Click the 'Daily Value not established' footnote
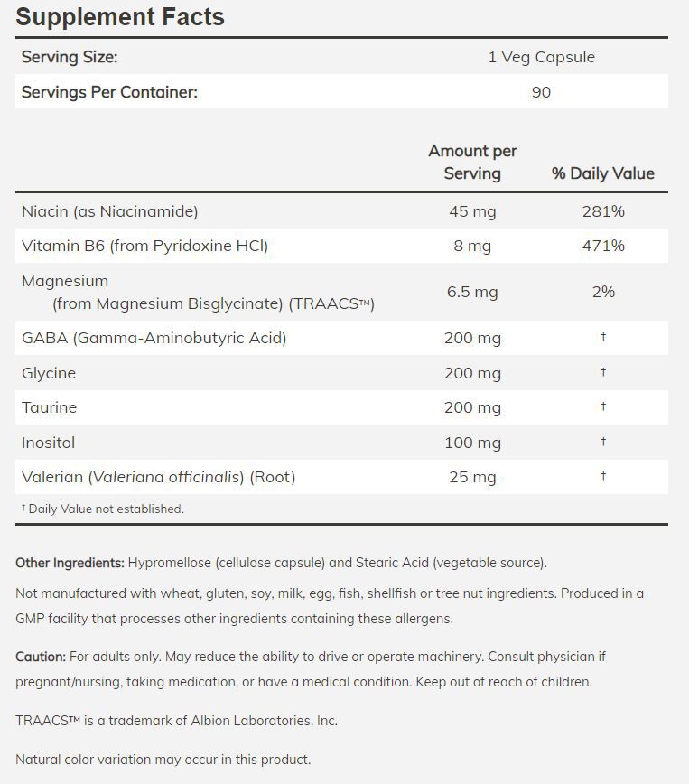This screenshot has width=689, height=784. click(x=103, y=509)
